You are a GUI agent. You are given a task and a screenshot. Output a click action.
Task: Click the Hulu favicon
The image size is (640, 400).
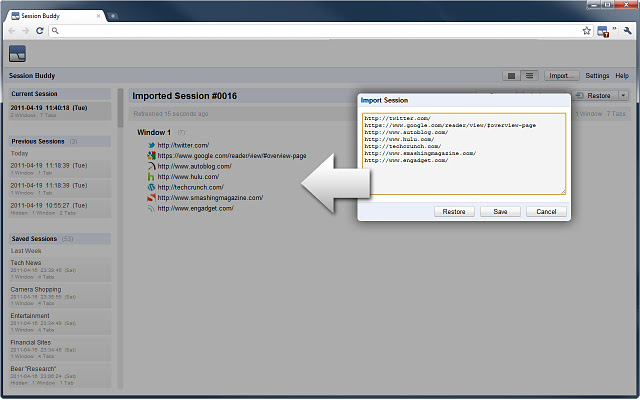(x=151, y=177)
